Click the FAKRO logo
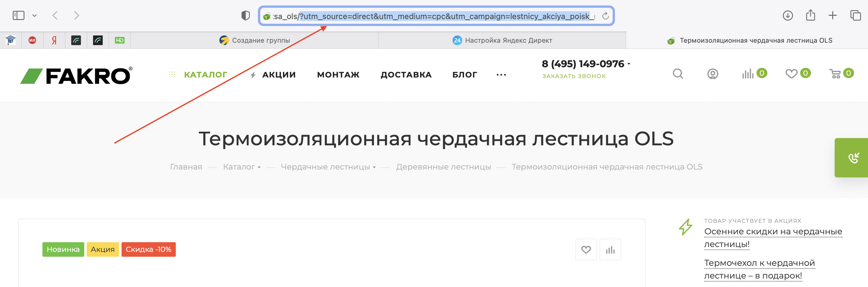Screen dimensions: 868x287 click(76, 75)
